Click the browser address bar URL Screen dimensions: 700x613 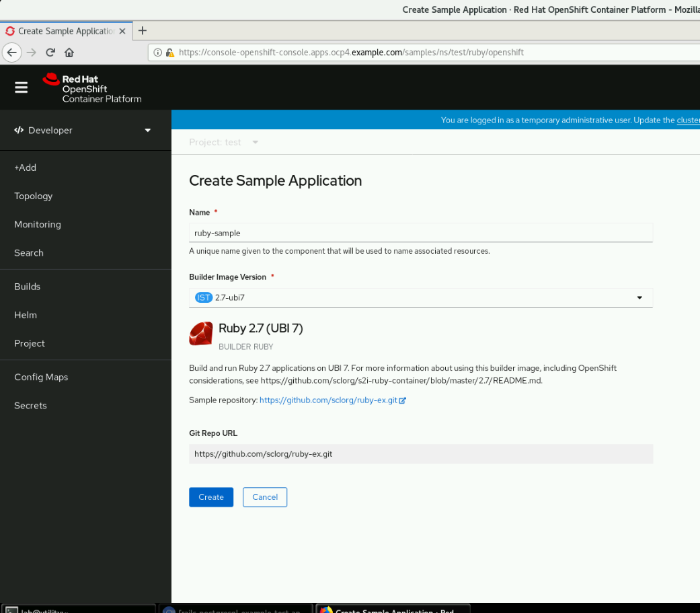coord(351,52)
